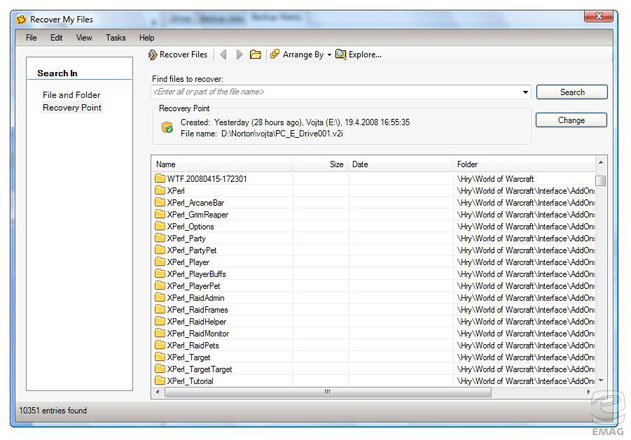Sort list by Folder column header
The image size is (631, 440).
524,164
